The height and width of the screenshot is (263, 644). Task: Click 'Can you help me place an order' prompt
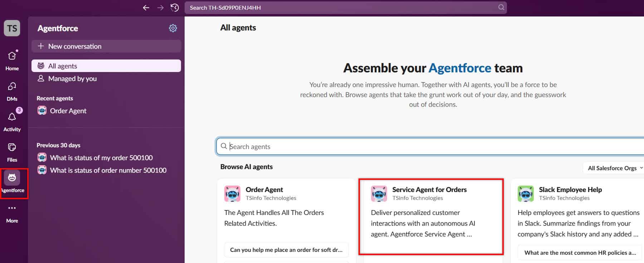coord(286,250)
